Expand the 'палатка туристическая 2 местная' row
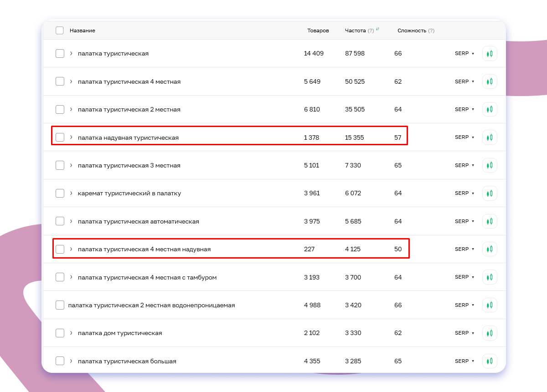The image size is (547, 392). tap(71, 109)
